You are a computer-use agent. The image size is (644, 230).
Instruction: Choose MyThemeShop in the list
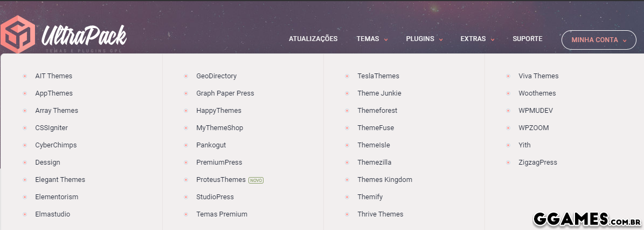pos(219,128)
